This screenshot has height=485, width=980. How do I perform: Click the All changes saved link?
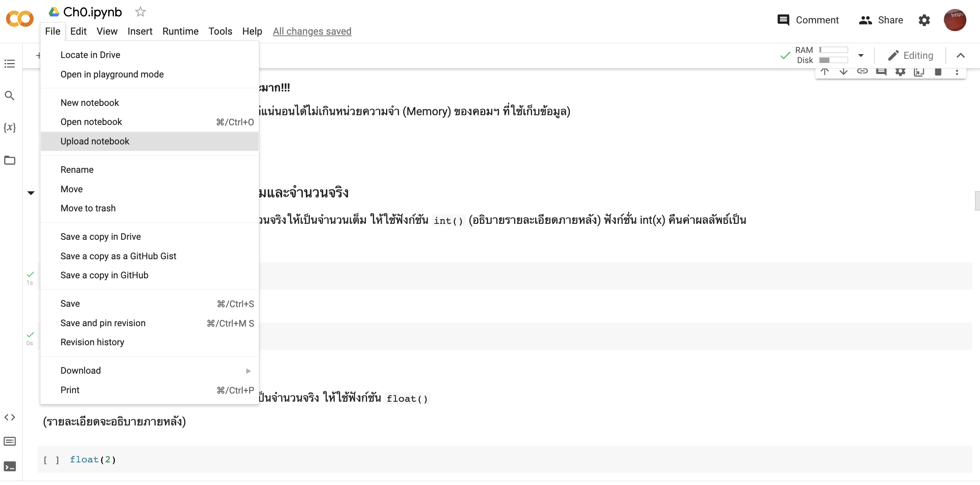coord(312,31)
